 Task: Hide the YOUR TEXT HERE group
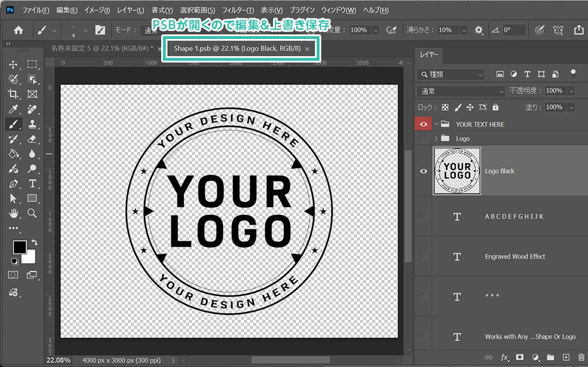pos(424,124)
